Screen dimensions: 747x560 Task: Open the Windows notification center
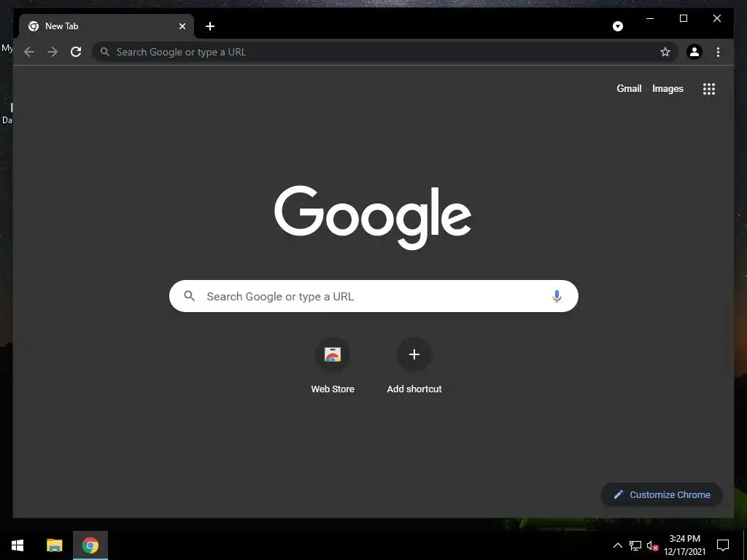[723, 545]
